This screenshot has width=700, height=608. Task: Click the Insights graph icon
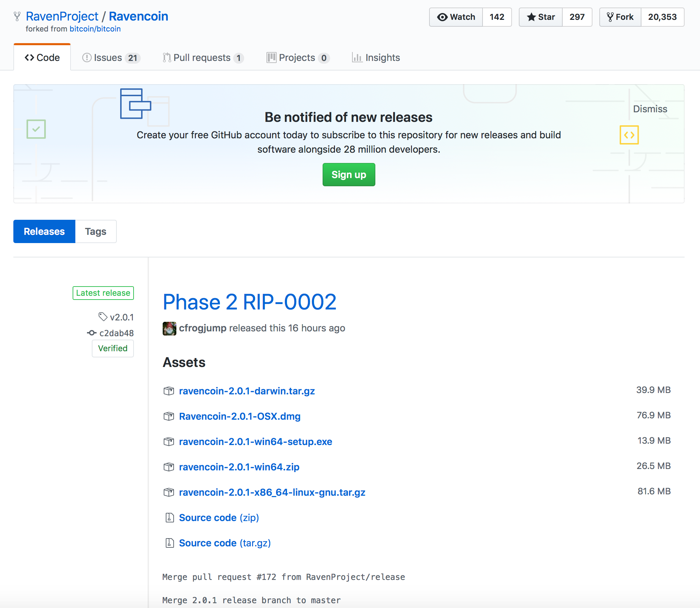click(x=357, y=58)
